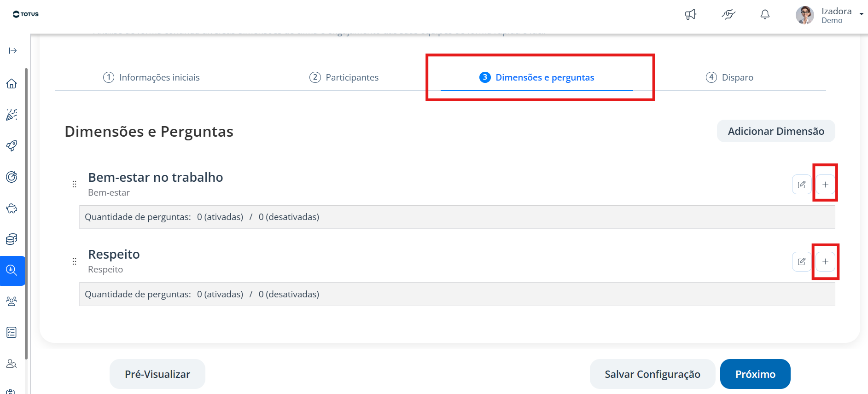Click the celebration confetti sidebar icon

(12, 115)
